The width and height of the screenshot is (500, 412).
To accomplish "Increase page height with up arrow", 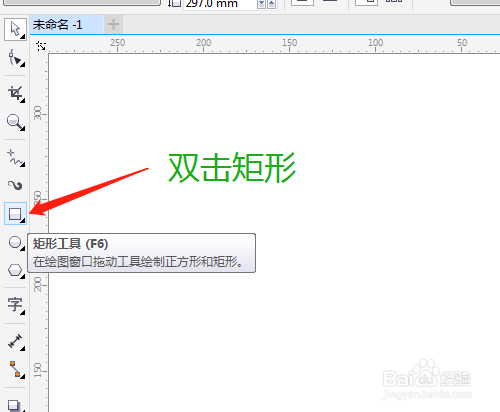I will tap(272, 4).
